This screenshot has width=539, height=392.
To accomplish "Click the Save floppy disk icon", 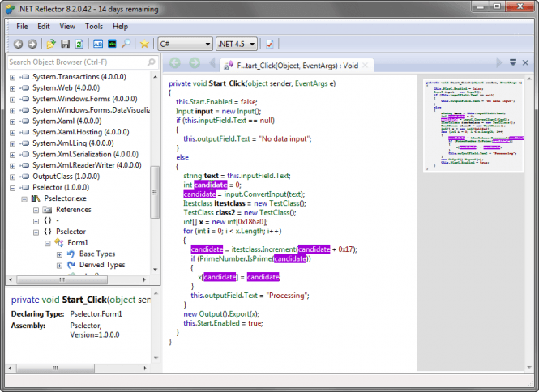I will click(66, 44).
